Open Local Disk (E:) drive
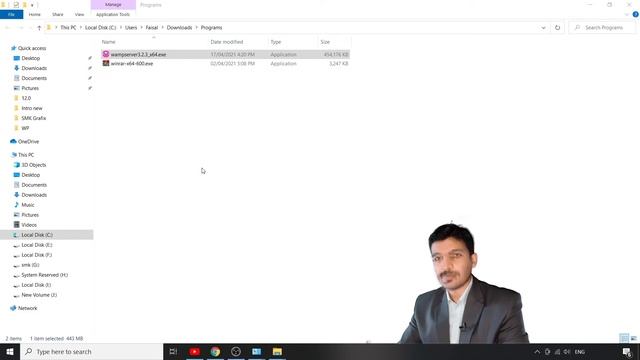This screenshot has width=640, height=360. point(37,245)
